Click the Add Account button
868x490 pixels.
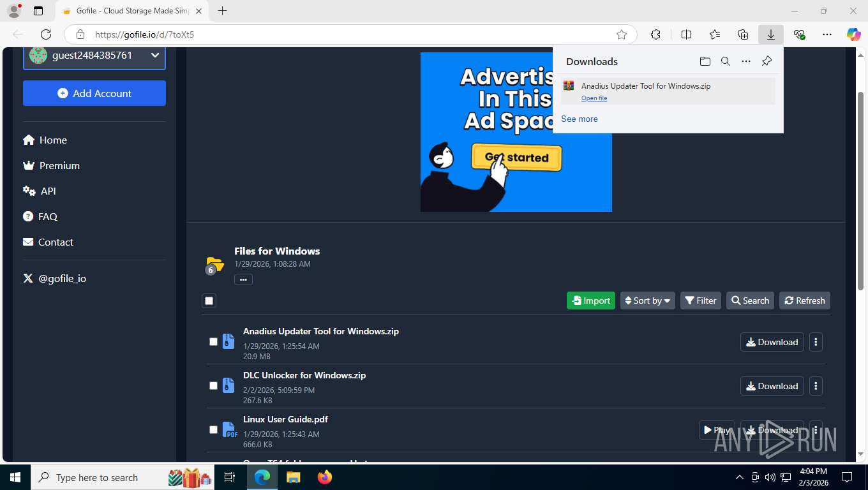[x=94, y=93]
